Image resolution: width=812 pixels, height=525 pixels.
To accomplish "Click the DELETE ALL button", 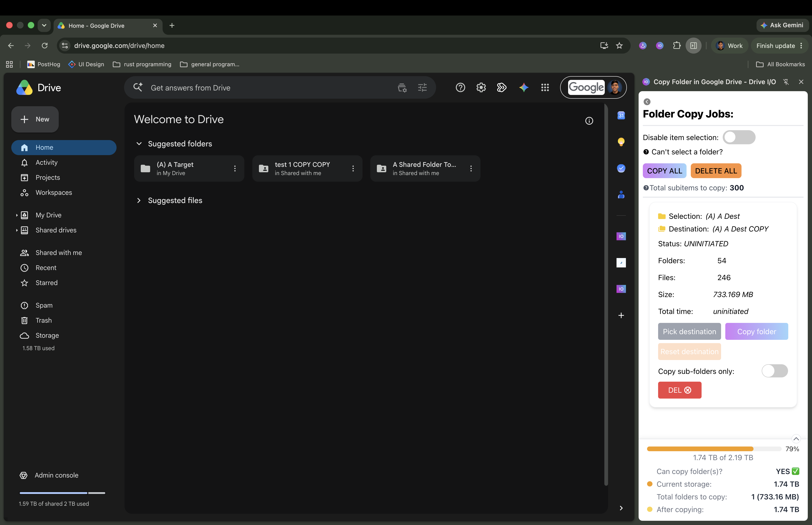I will point(716,171).
